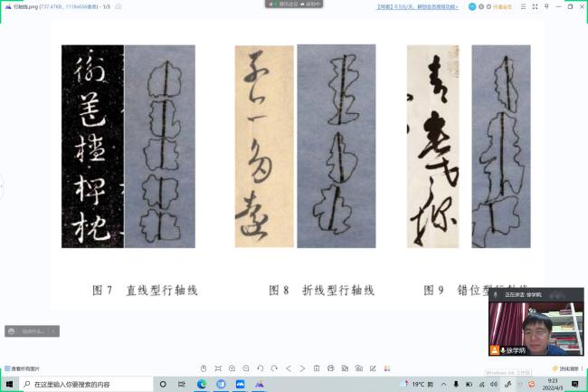Toggle fullscreen view in title bar

coord(535,6)
